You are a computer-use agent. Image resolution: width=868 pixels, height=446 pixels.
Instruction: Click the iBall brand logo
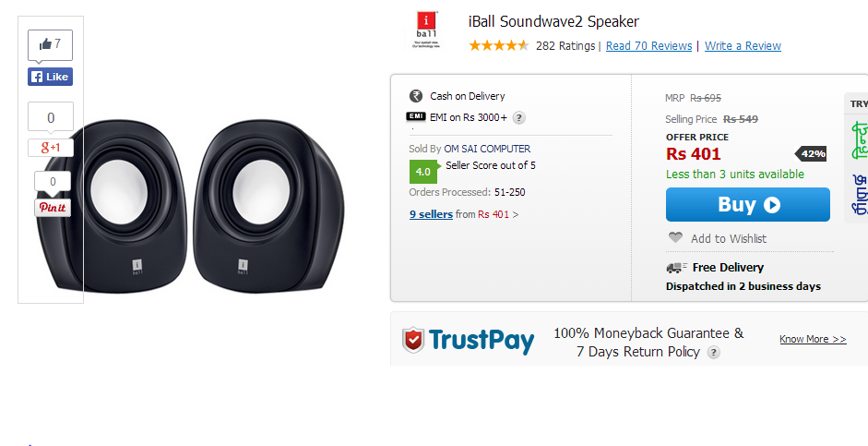tap(424, 30)
